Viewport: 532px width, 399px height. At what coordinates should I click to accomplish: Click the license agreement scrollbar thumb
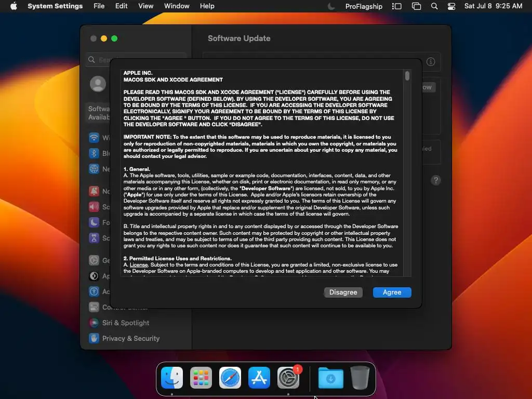(407, 76)
